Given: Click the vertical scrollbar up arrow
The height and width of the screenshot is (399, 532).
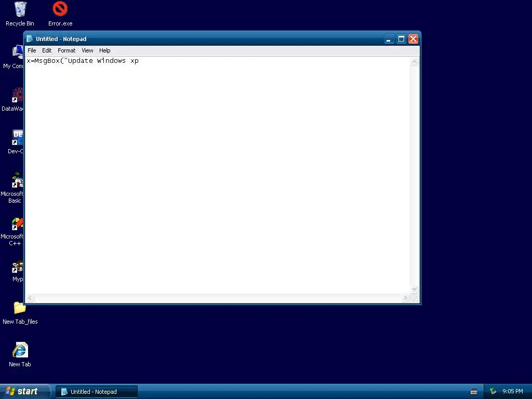Looking at the screenshot, I should click(414, 61).
